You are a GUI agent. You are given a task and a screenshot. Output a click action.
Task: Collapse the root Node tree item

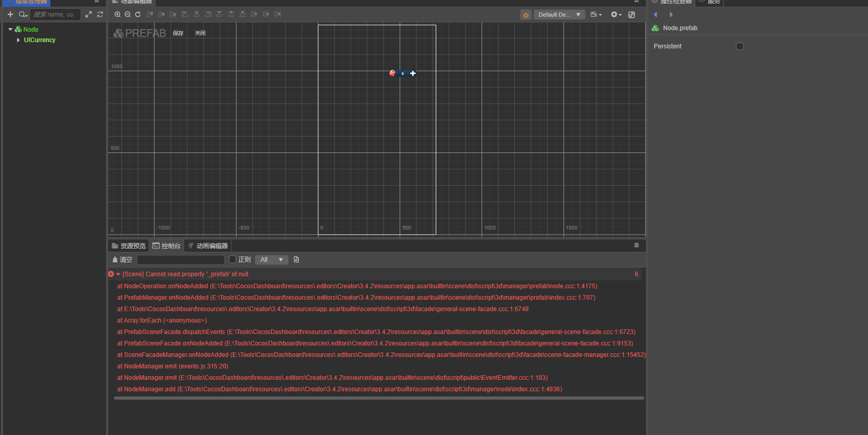click(x=10, y=30)
